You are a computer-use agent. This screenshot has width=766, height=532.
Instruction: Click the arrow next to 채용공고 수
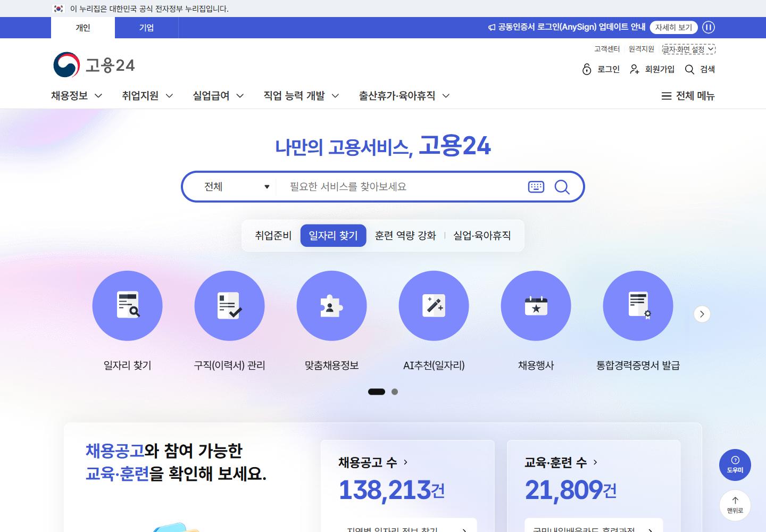click(406, 462)
